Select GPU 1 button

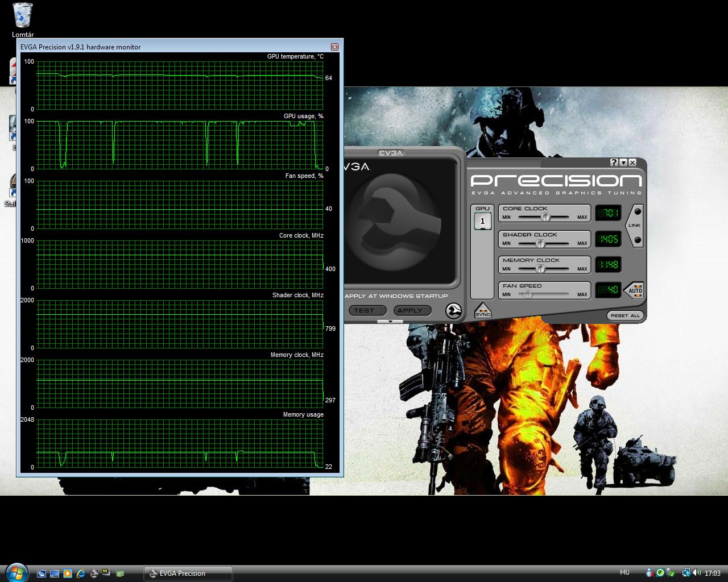pos(482,221)
